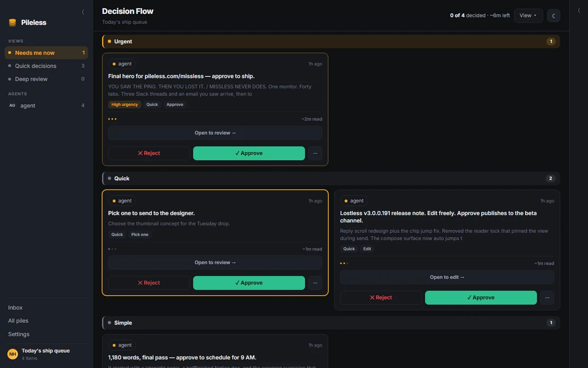The height and width of the screenshot is (368, 588).
Task: Select Quick decisions view
Action: tap(46, 66)
